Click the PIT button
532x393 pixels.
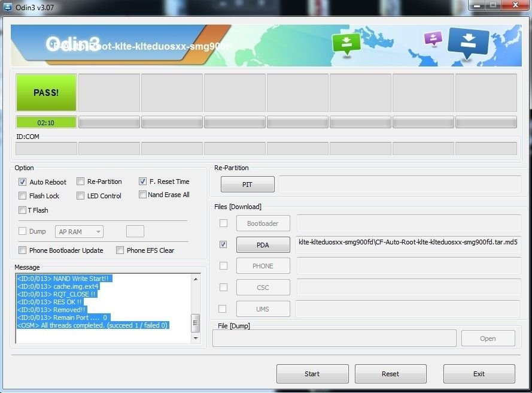pyautogui.click(x=247, y=185)
